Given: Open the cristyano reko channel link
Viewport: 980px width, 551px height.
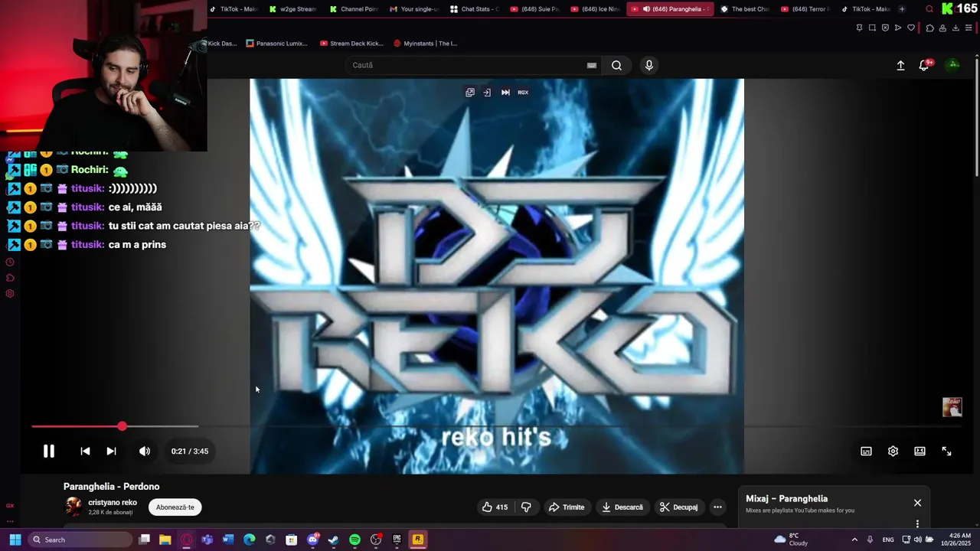Looking at the screenshot, I should [x=113, y=503].
